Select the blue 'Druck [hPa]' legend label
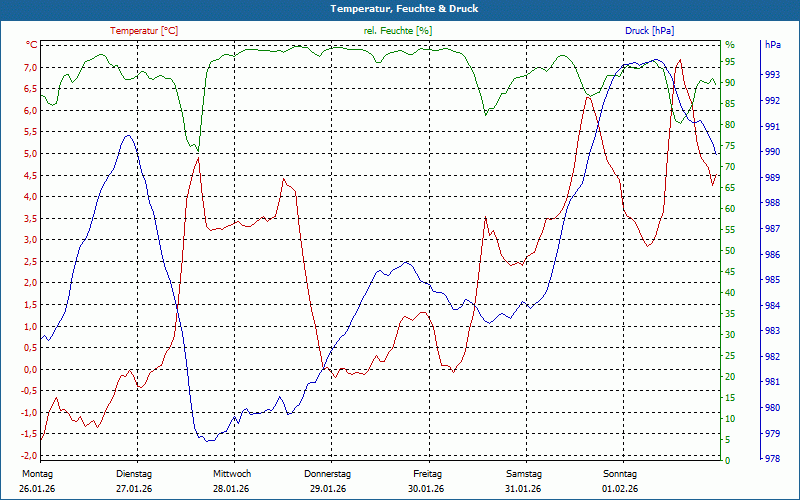The image size is (800, 500). [649, 31]
